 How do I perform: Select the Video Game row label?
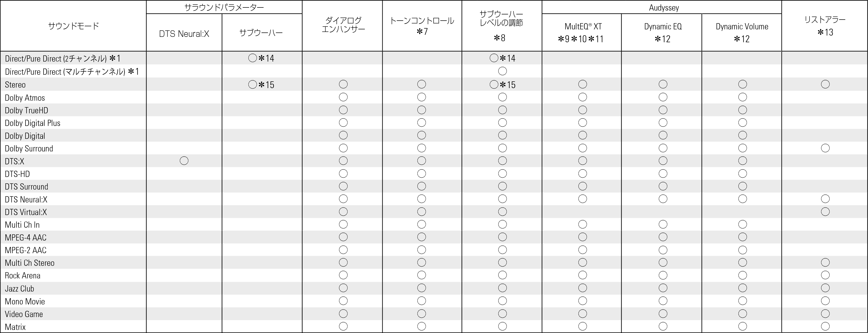(x=24, y=314)
